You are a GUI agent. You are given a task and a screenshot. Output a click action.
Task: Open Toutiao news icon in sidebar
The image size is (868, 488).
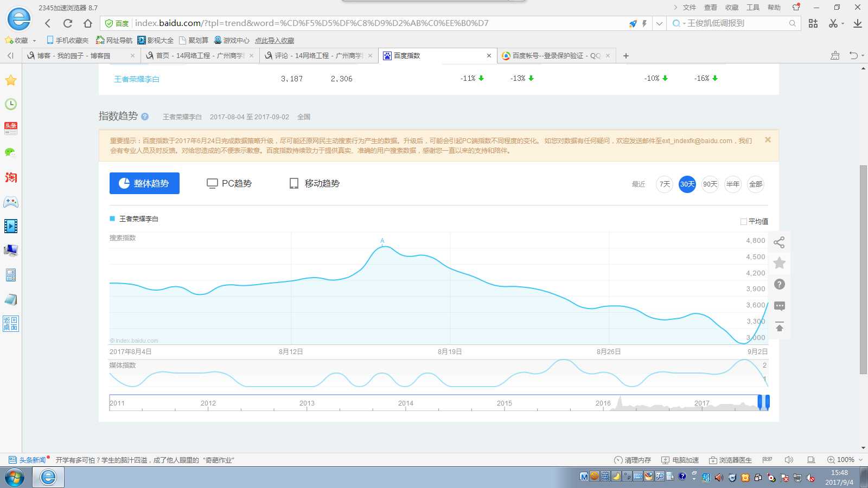click(x=11, y=128)
